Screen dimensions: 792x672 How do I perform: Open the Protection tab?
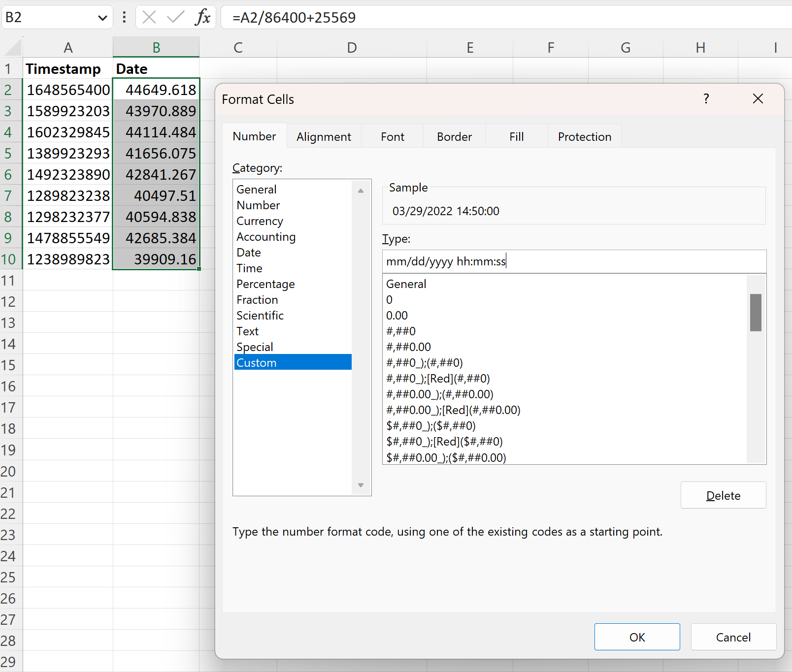click(584, 136)
